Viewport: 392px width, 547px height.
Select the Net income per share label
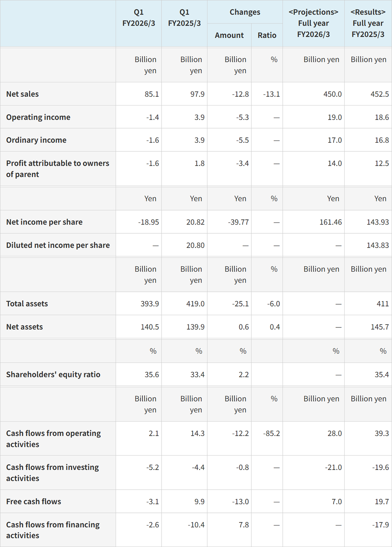[x=44, y=222]
